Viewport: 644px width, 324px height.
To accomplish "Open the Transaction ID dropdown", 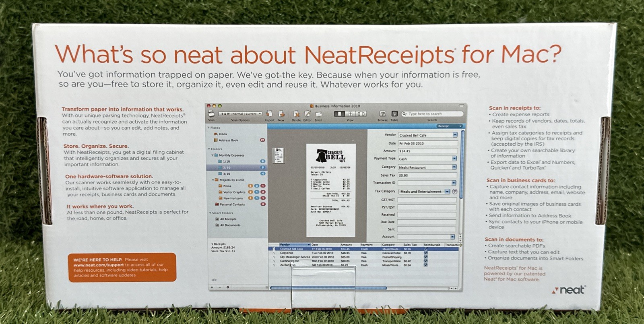I will [454, 183].
